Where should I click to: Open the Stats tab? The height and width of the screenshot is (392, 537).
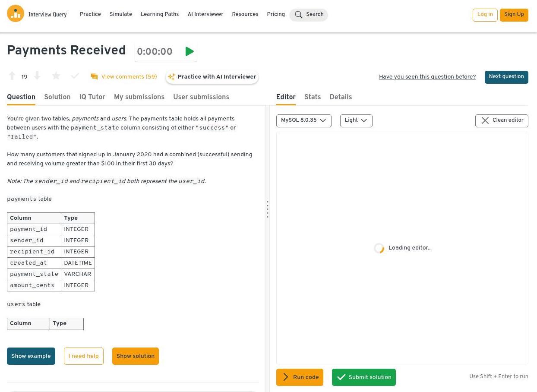coord(313,97)
